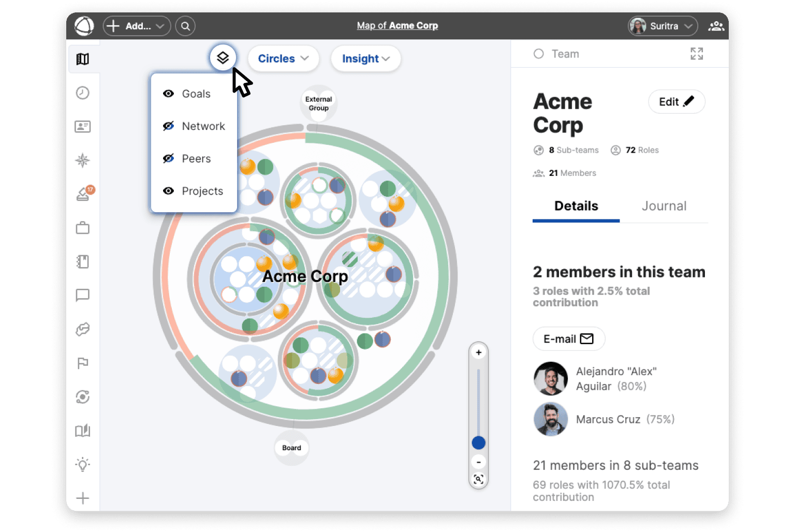Screen dimensions: 795x532
Task: Click the members icon in top bar
Action: [x=716, y=26]
